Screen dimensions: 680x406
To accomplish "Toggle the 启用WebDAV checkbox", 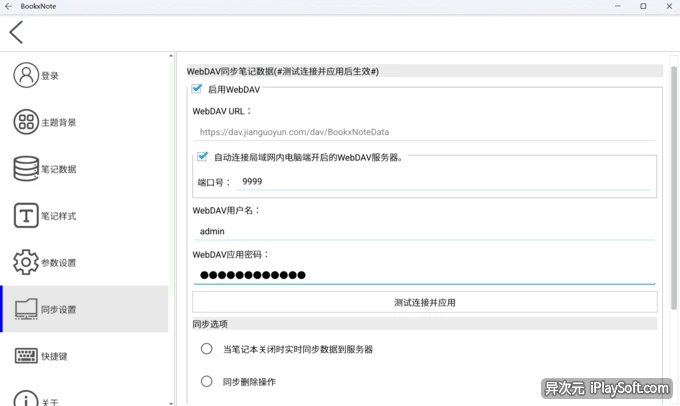I will pyautogui.click(x=197, y=89).
